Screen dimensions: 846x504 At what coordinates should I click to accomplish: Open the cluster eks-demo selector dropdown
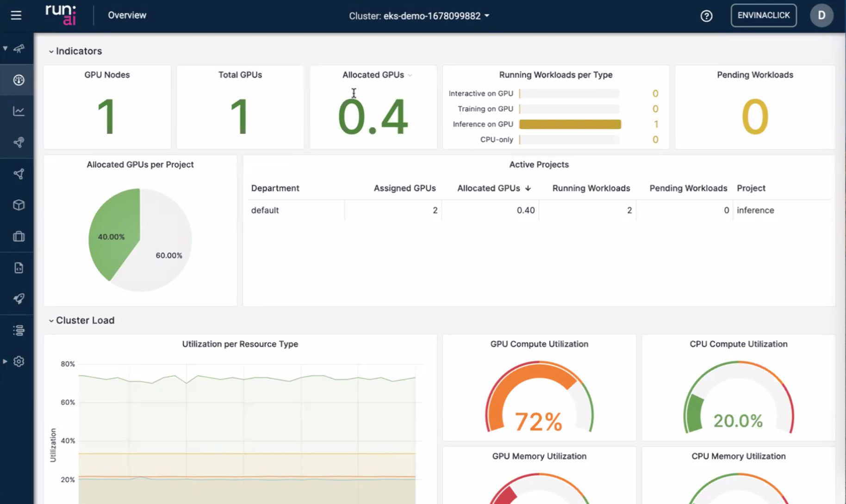419,16
